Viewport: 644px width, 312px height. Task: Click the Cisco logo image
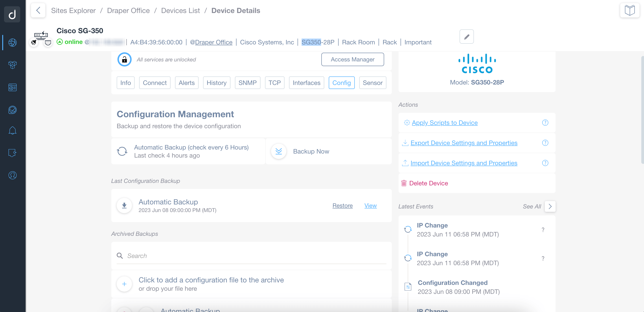pyautogui.click(x=477, y=63)
